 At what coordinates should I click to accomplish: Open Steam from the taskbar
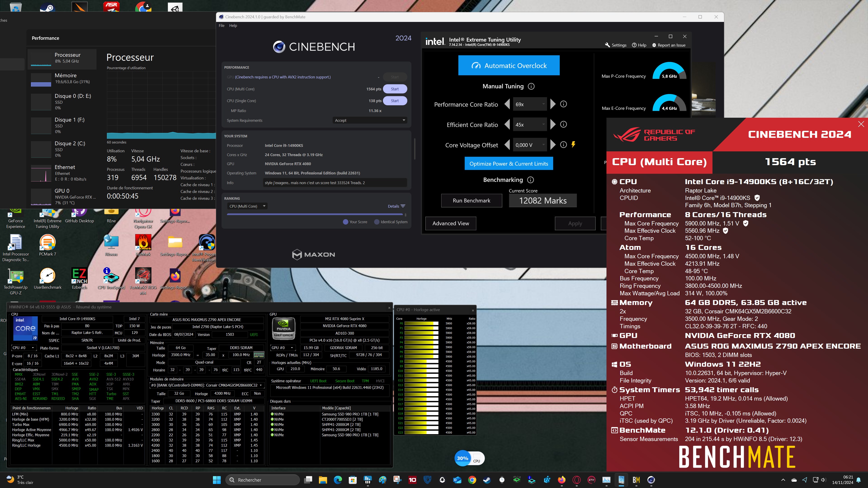click(487, 480)
